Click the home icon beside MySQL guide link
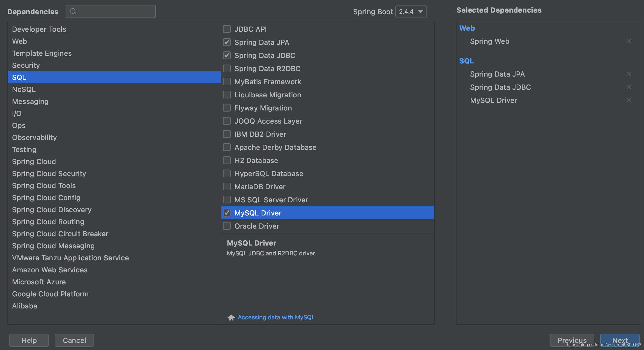The width and height of the screenshot is (644, 350). coord(231,317)
